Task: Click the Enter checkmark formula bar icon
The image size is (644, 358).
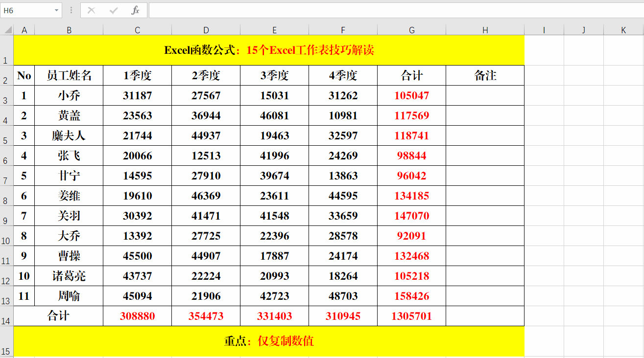Action: tap(114, 10)
